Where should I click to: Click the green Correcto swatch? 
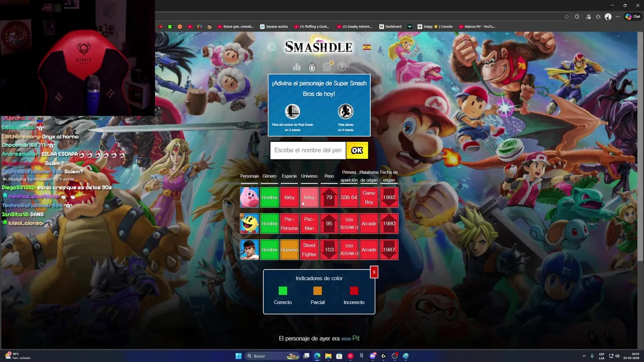click(283, 291)
